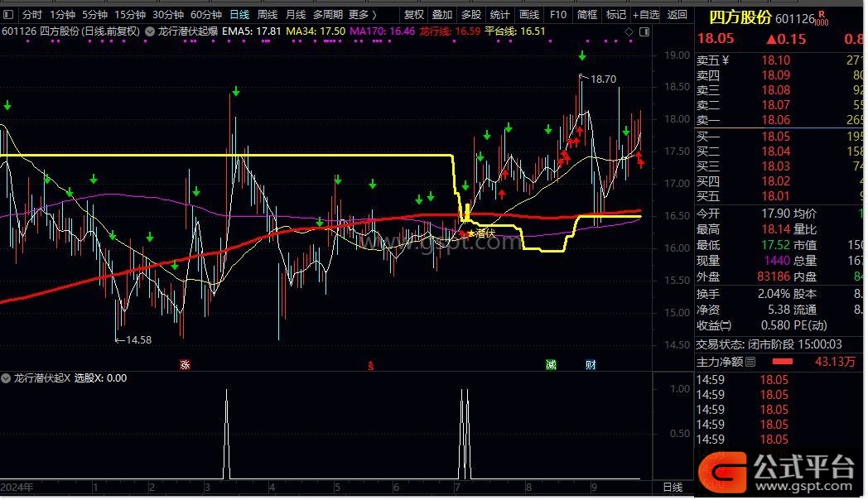868x500 pixels.
Task: Click the diamond icon in chart header
Action: tap(629, 31)
